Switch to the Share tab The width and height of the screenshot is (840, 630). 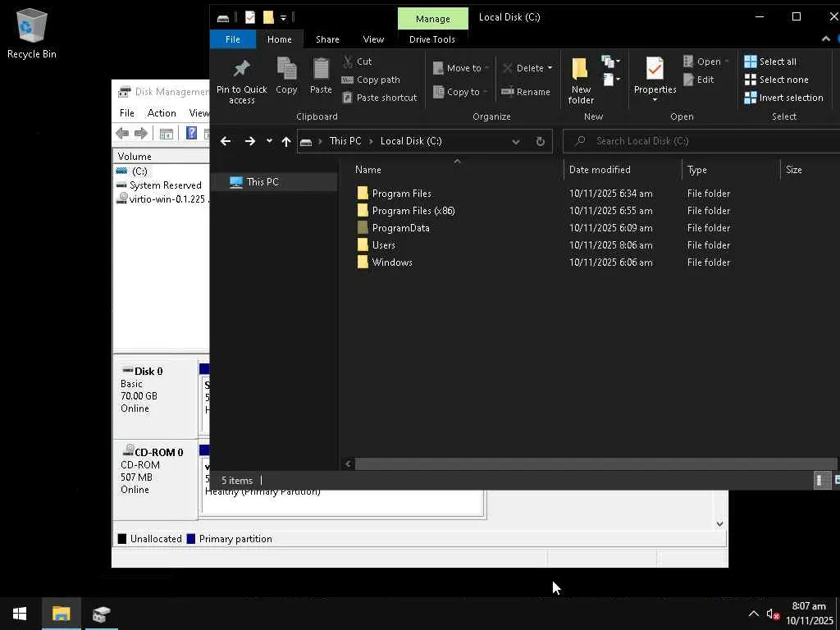[x=327, y=39]
